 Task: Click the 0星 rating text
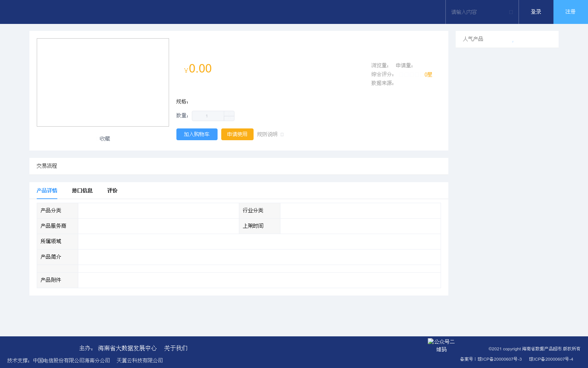point(428,75)
